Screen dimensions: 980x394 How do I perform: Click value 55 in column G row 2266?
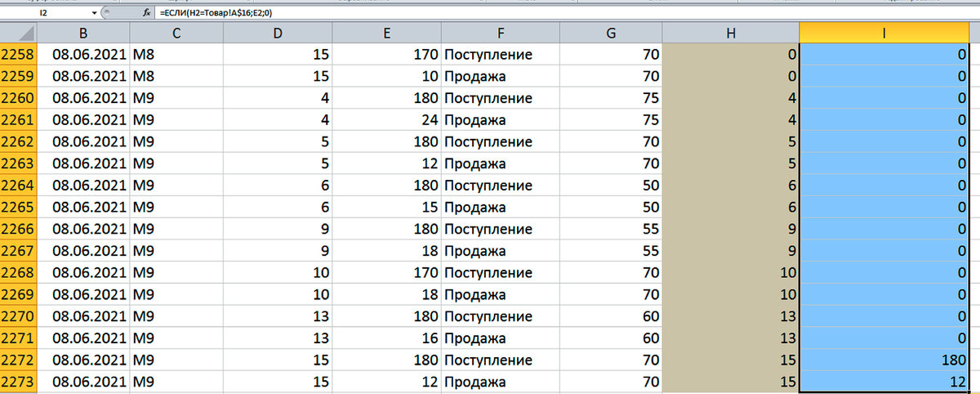click(651, 229)
